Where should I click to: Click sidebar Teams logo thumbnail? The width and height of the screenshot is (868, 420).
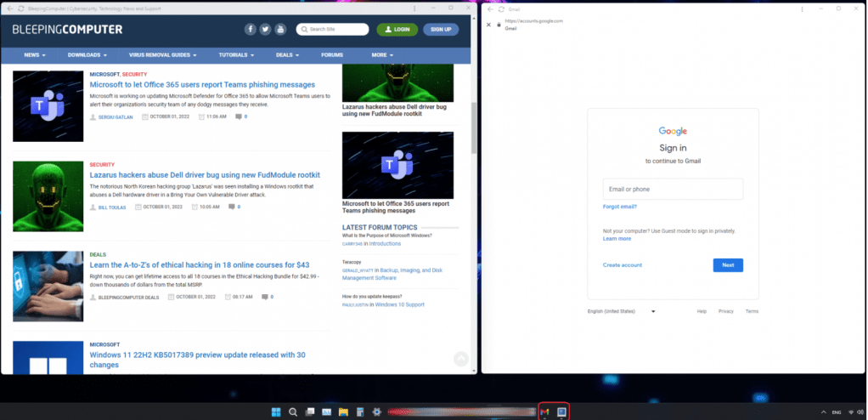(397, 165)
